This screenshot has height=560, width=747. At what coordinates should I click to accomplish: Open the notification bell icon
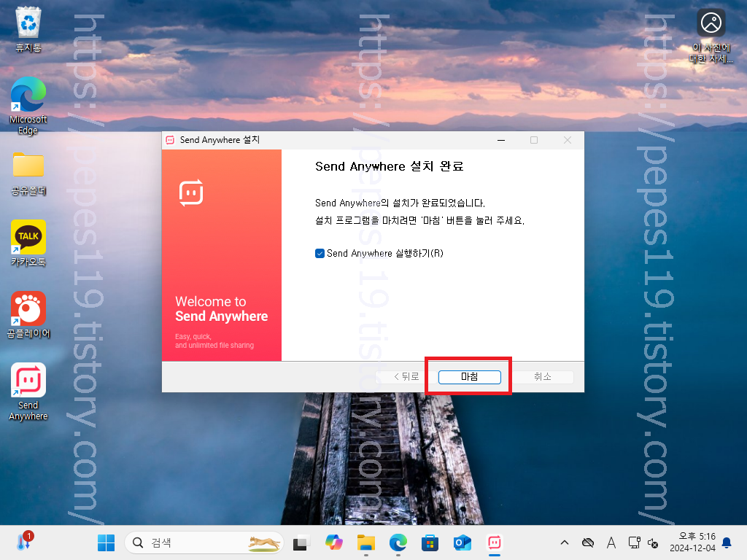[x=727, y=542]
